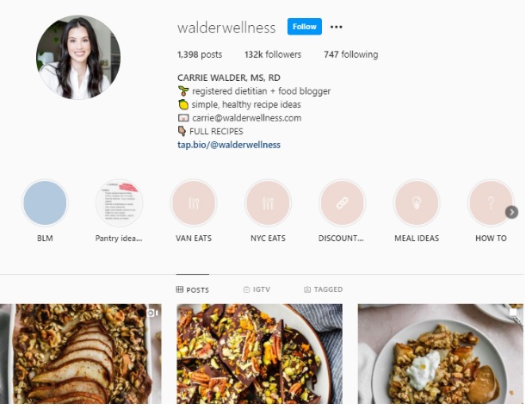View the 747 following list

click(351, 54)
